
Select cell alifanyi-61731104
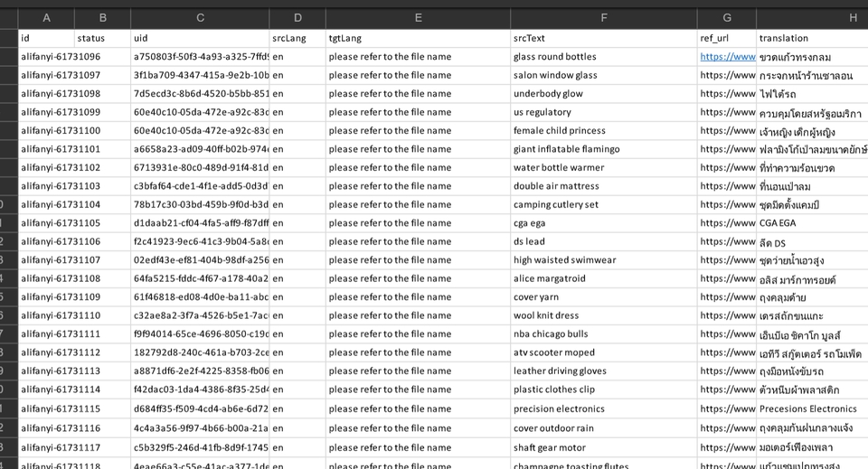pos(46,204)
